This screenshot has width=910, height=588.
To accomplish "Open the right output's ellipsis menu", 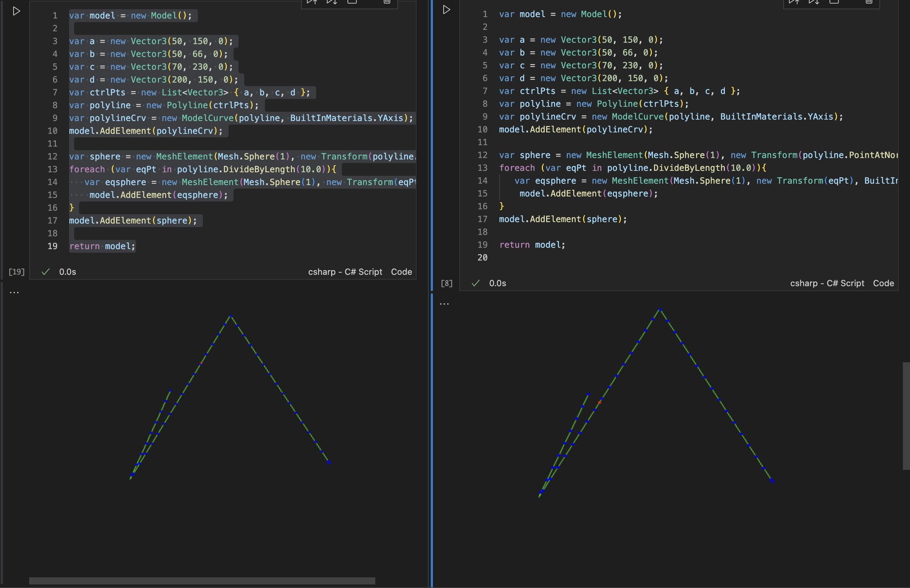I will click(444, 304).
